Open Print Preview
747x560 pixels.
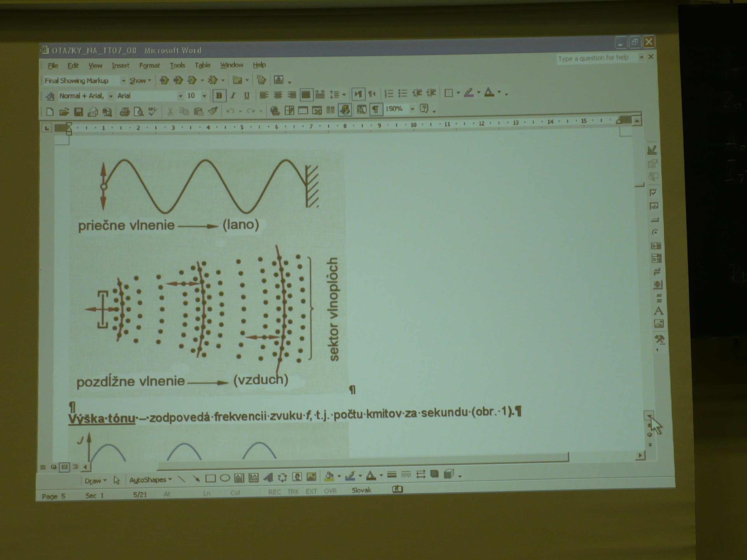[139, 112]
